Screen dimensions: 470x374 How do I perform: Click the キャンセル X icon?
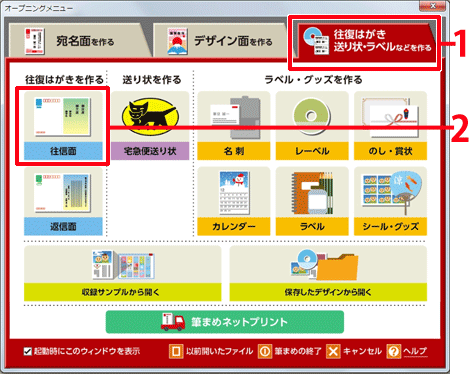(333, 351)
